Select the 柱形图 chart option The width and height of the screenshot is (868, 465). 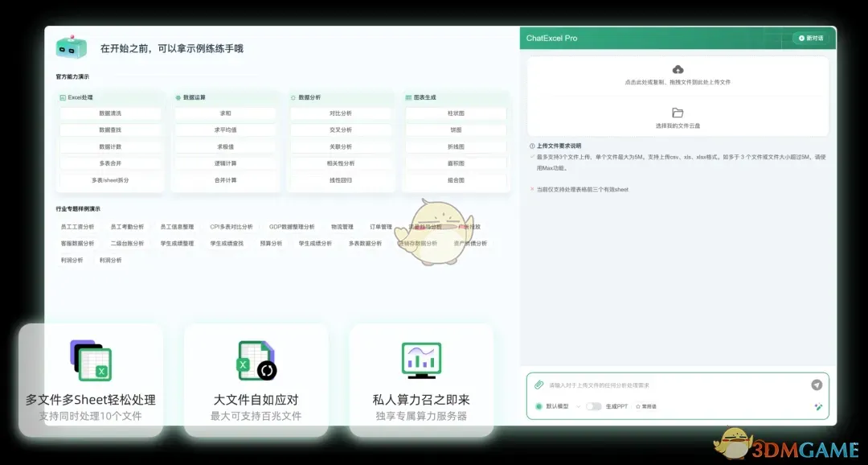point(457,113)
